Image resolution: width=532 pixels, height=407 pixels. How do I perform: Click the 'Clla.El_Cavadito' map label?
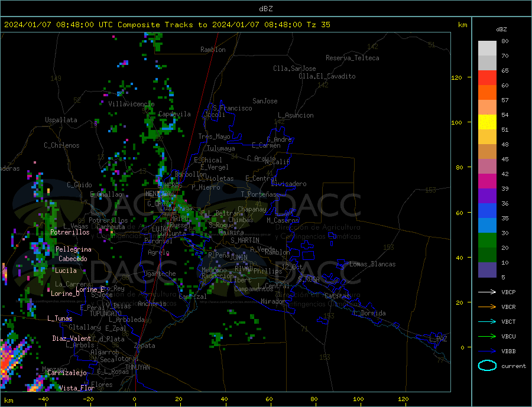tap(327, 76)
